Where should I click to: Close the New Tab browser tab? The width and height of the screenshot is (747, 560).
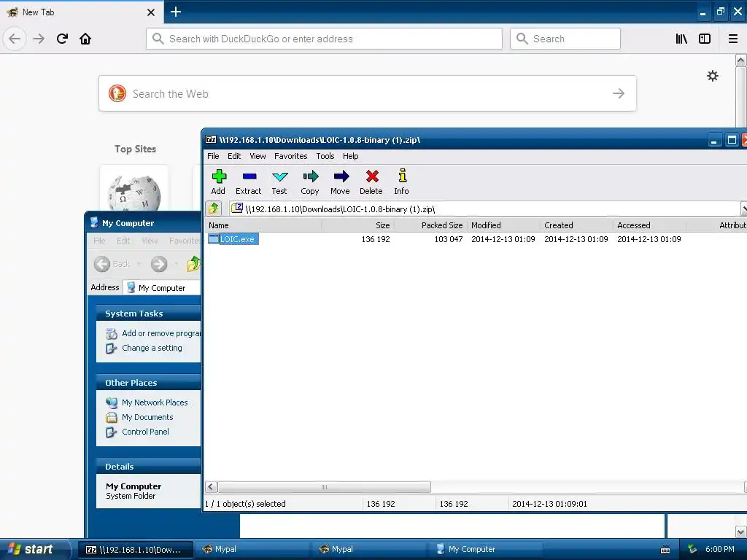click(151, 12)
